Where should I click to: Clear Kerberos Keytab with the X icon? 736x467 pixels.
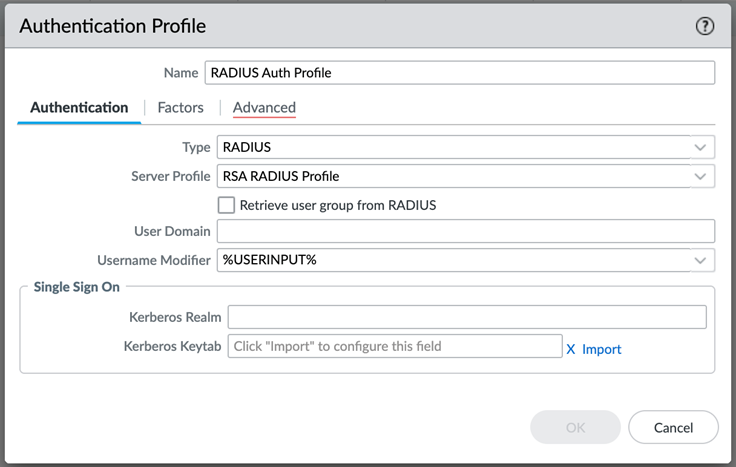click(x=571, y=349)
